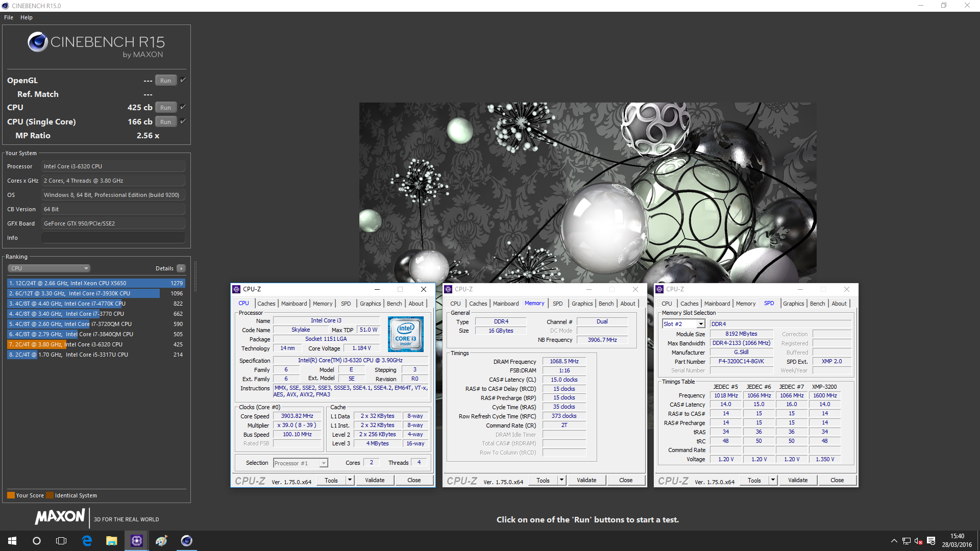Select the Core i7-4770K ranking row
Image resolution: width=980 pixels, height=551 pixels.
tap(96, 304)
